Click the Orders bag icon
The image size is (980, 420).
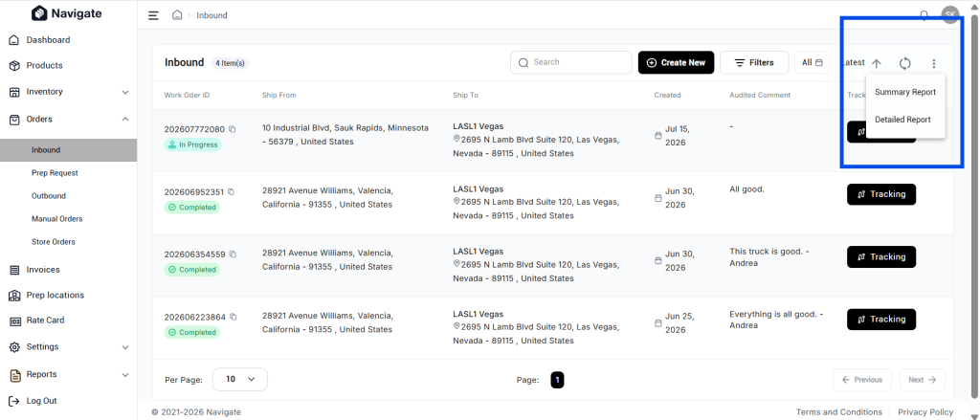click(14, 120)
